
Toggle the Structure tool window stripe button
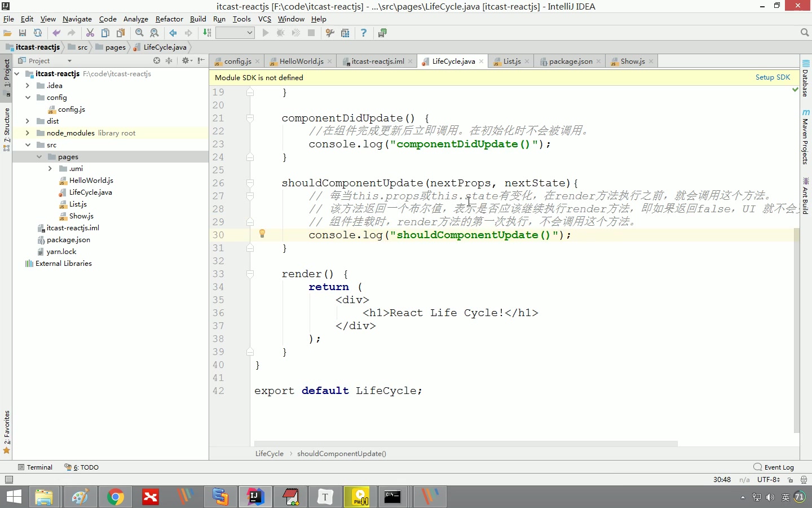point(6,129)
